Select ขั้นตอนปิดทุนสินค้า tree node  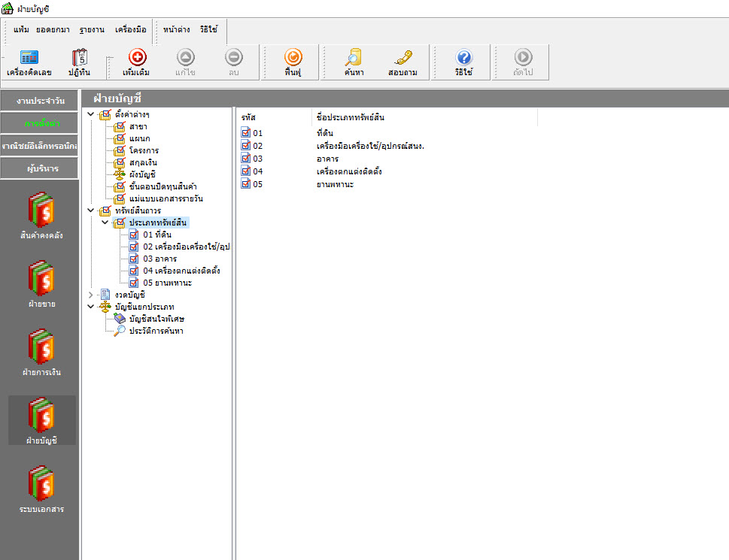click(x=163, y=186)
